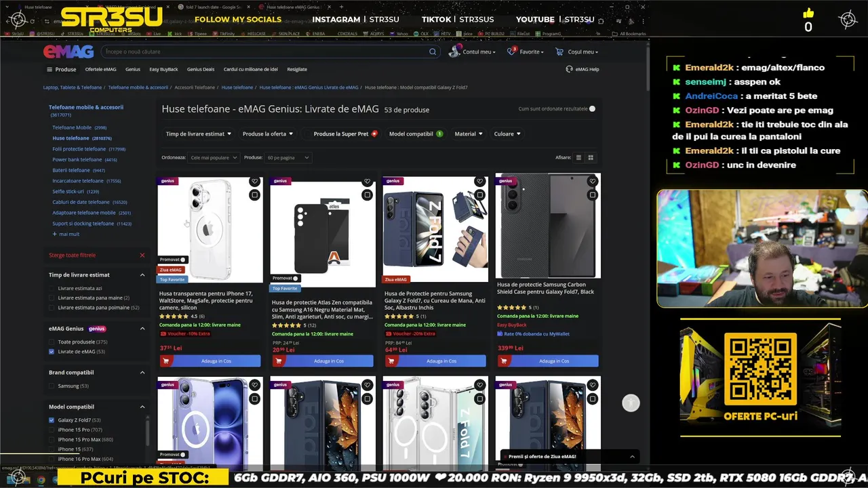The image size is (868, 488).
Task: Open Resigilate menu item
Action: (x=297, y=69)
